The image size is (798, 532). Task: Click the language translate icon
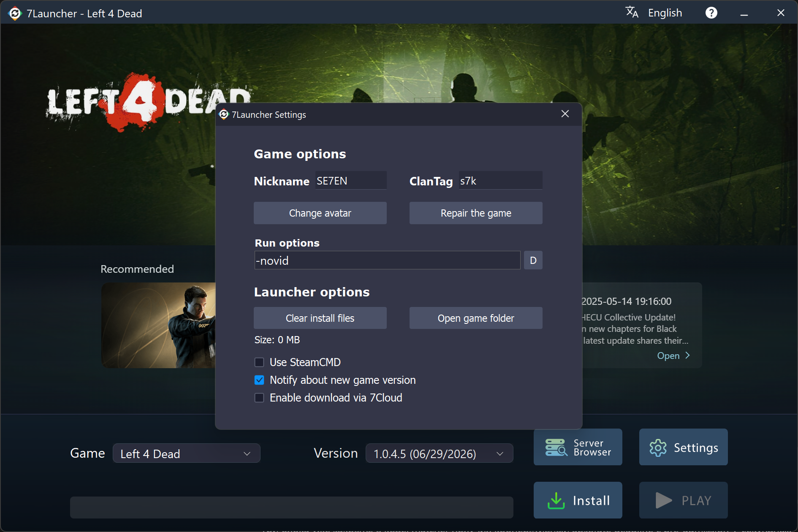pos(632,12)
